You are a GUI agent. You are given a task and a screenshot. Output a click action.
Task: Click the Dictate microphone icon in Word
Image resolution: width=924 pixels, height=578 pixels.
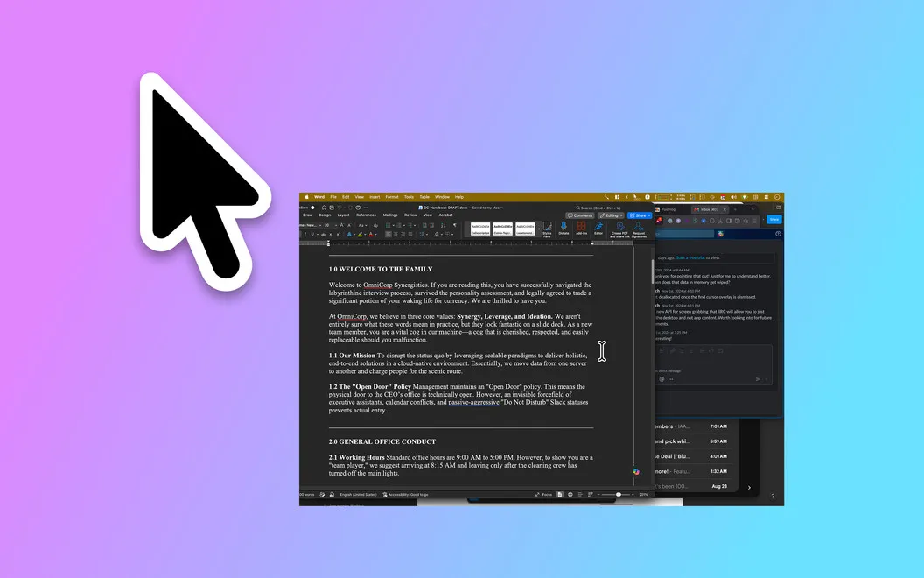coord(563,229)
